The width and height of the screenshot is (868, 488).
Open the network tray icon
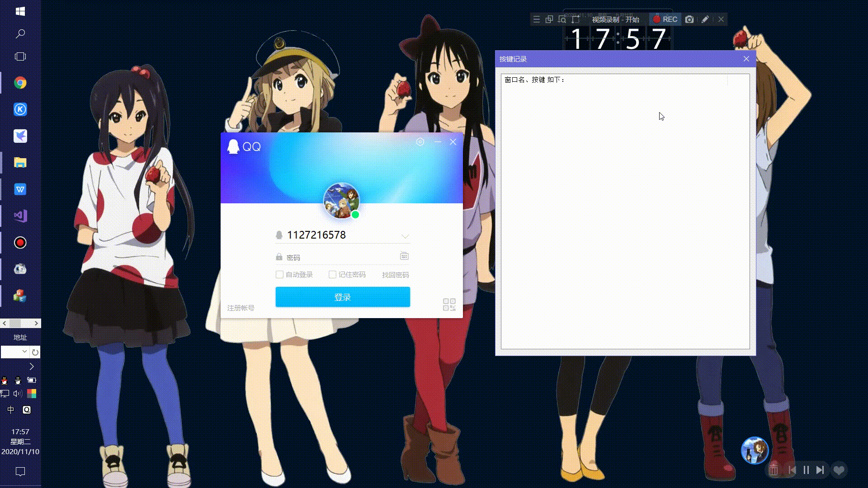(x=5, y=394)
